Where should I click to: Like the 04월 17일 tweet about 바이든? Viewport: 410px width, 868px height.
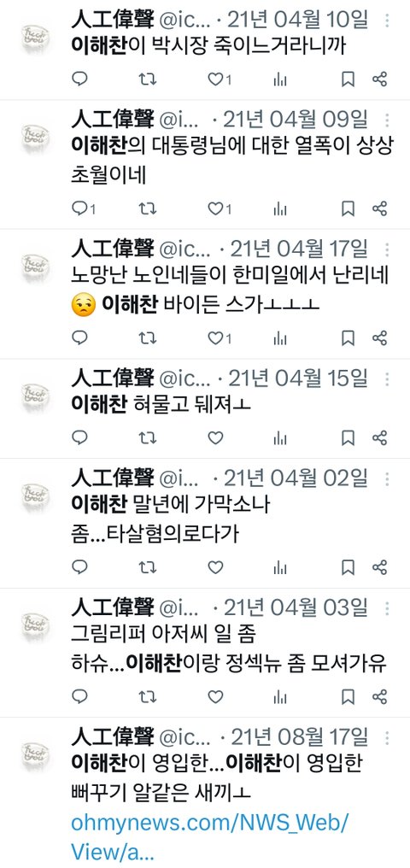click(220, 337)
